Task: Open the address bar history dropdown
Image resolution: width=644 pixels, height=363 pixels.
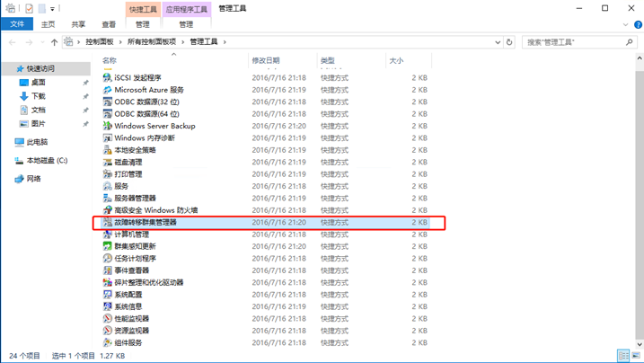Action: click(x=497, y=42)
